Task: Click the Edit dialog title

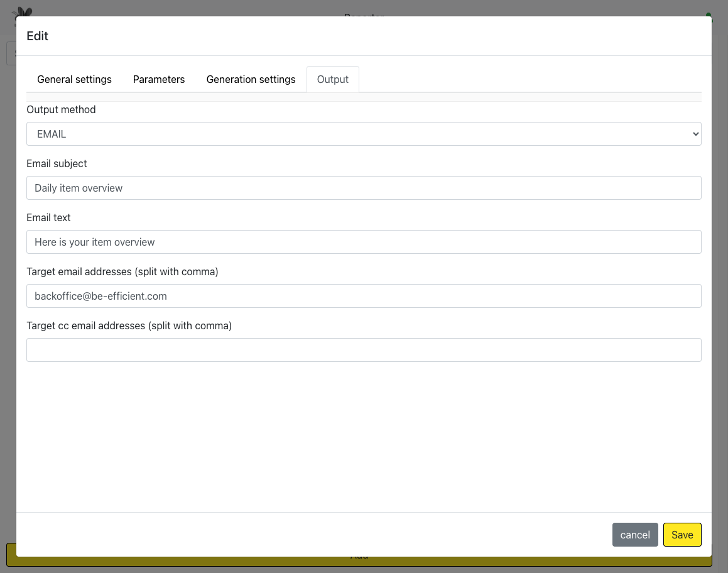Action: point(37,36)
